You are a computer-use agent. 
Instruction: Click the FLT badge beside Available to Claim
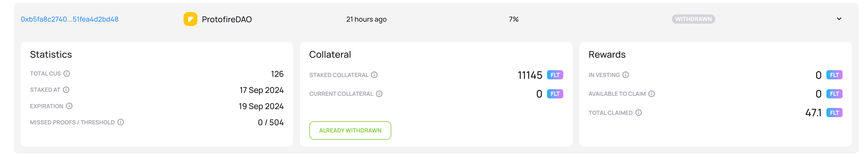click(x=834, y=94)
